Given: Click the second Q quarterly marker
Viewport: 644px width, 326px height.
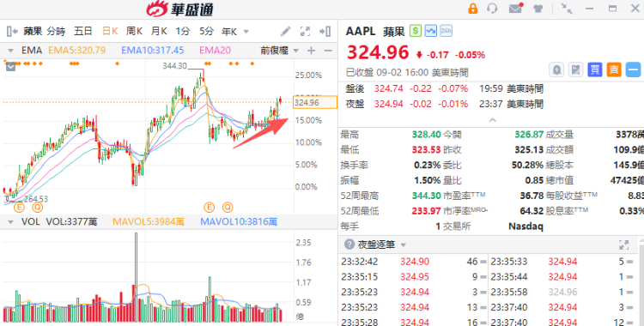Looking at the screenshot, I should [228, 208].
